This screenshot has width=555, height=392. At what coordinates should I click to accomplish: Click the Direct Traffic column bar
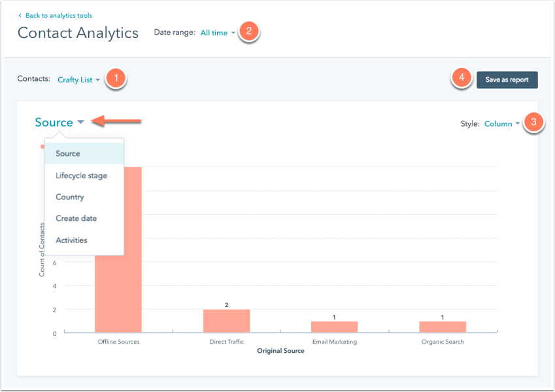click(x=226, y=321)
